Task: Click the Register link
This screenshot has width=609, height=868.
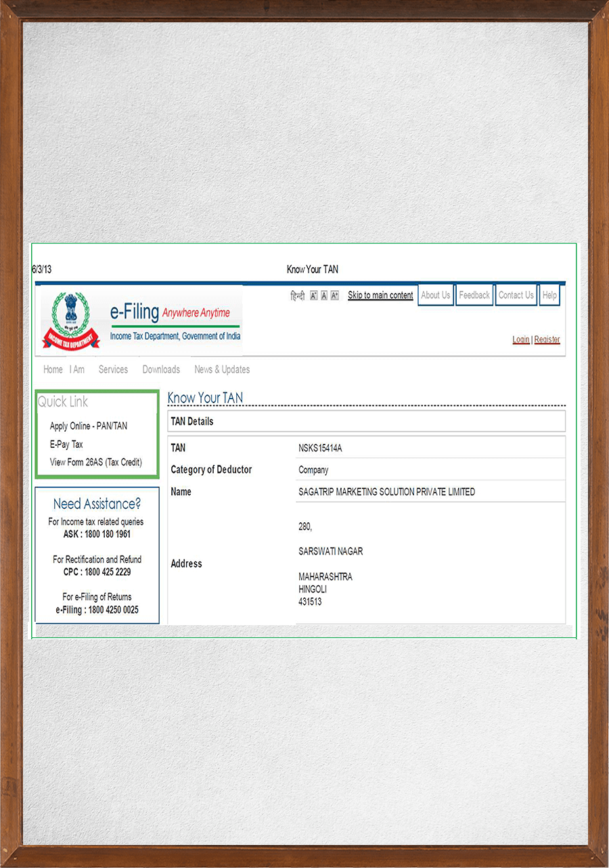Action: (x=547, y=340)
